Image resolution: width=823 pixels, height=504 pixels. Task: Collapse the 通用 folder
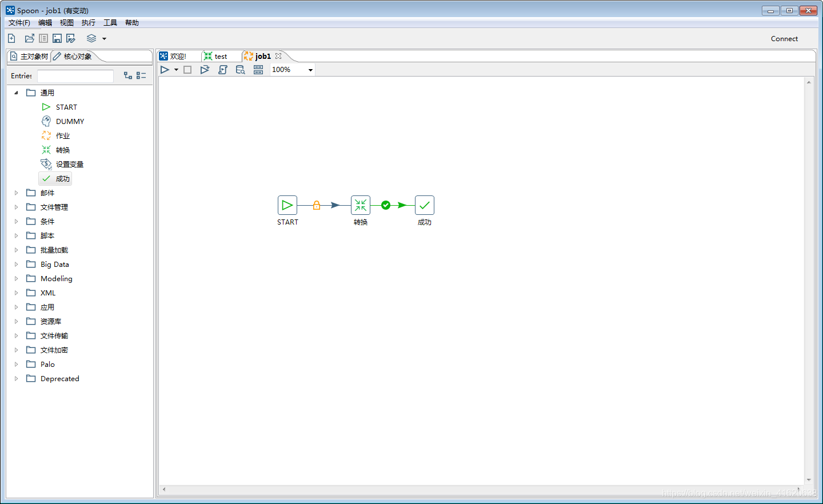(x=16, y=93)
